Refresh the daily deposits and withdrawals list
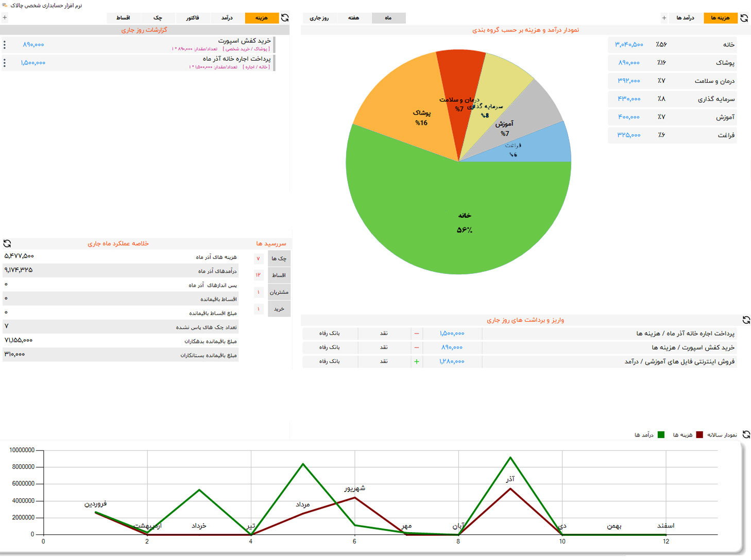The width and height of the screenshot is (751, 560). [x=746, y=320]
